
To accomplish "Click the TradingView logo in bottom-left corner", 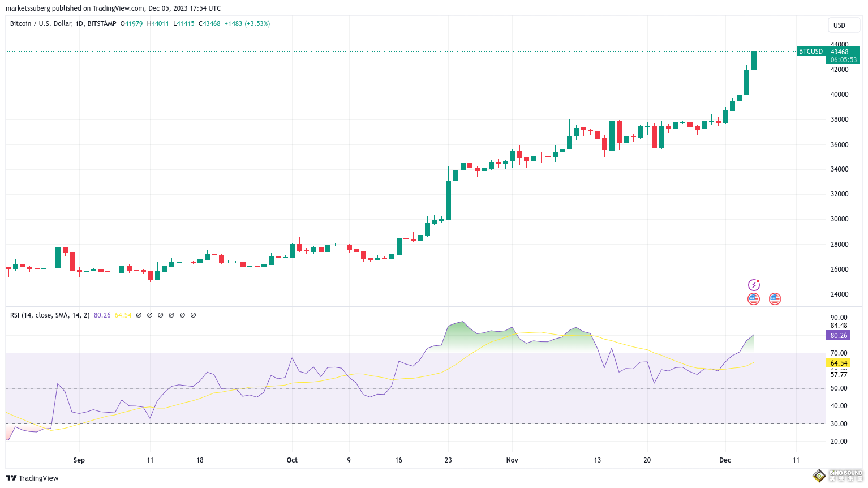I will pyautogui.click(x=32, y=478).
